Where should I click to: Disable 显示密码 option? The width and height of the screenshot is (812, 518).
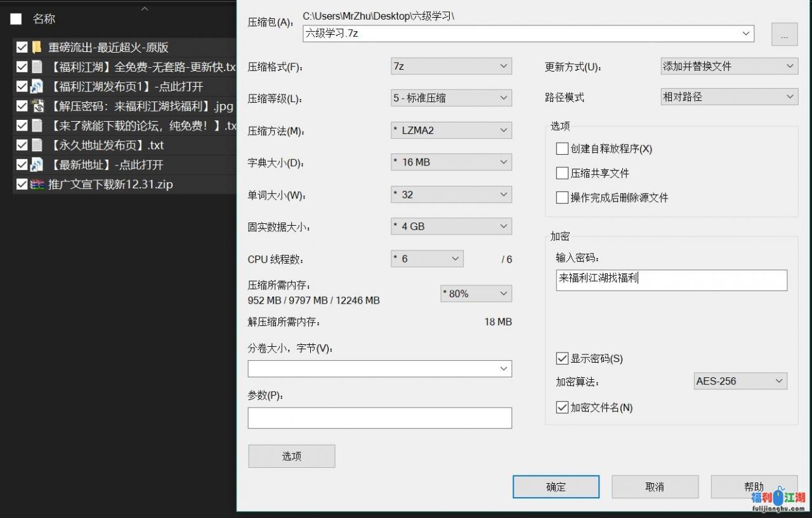pyautogui.click(x=562, y=358)
